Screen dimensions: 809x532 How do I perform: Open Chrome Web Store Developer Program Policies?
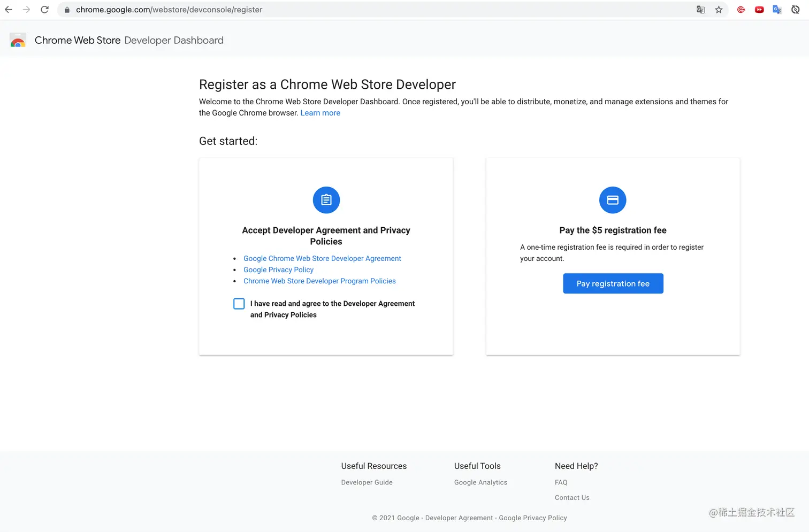click(x=319, y=281)
